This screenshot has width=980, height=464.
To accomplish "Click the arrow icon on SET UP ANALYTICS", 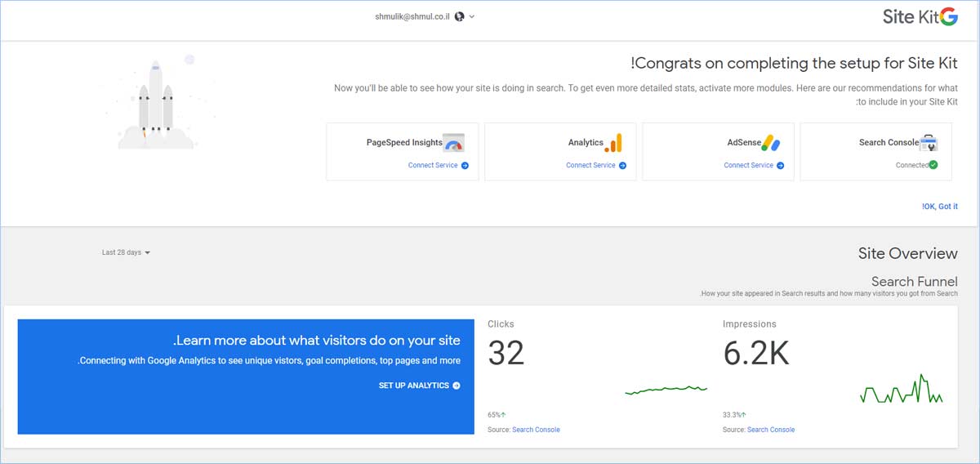I will pyautogui.click(x=457, y=386).
